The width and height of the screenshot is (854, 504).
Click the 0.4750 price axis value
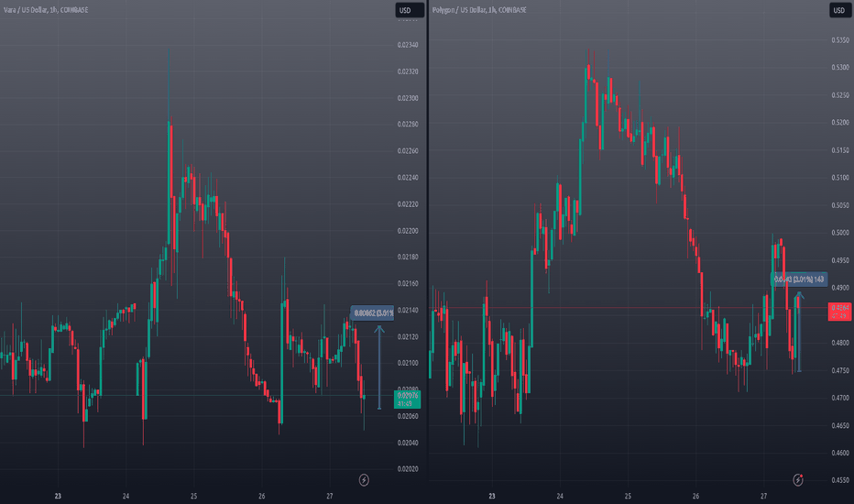coord(840,371)
